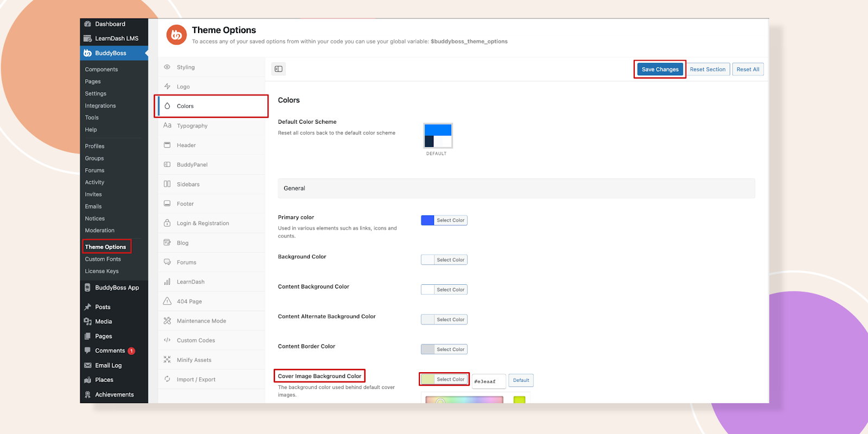Open License Keys menu item
The width and height of the screenshot is (868, 434).
tap(101, 271)
